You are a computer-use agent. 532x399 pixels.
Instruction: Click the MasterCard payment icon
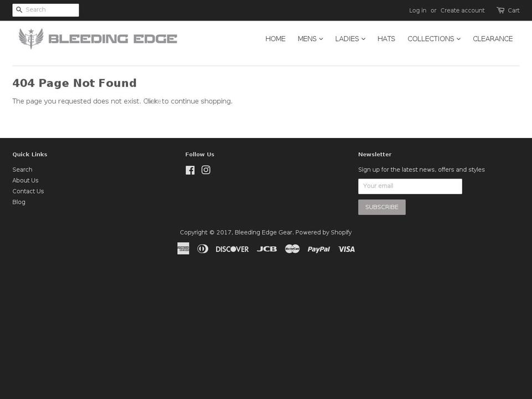click(x=292, y=249)
